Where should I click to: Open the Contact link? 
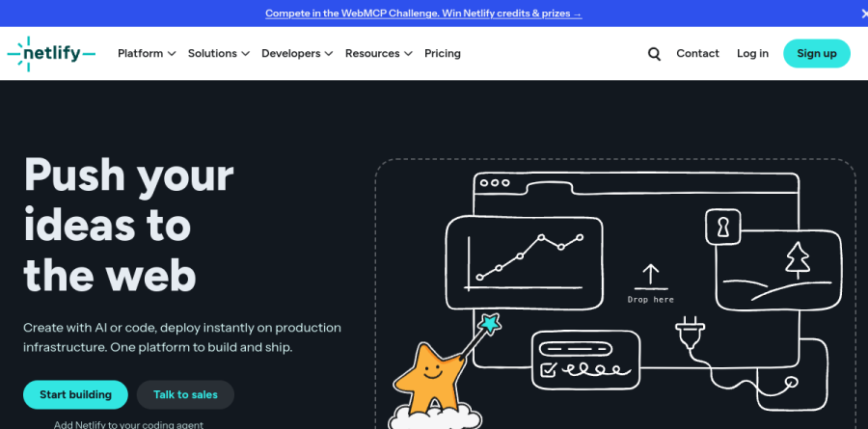click(x=697, y=54)
